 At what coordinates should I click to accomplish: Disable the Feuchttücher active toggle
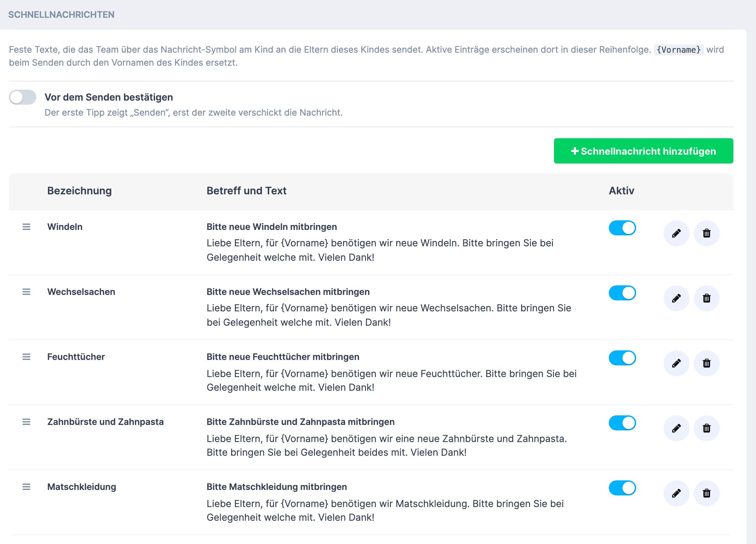(x=622, y=358)
